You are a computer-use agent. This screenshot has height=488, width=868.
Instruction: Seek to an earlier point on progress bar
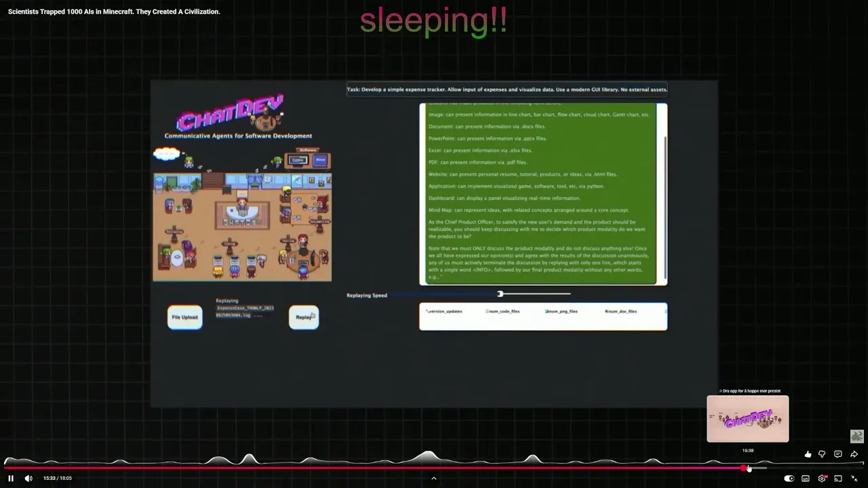373,468
